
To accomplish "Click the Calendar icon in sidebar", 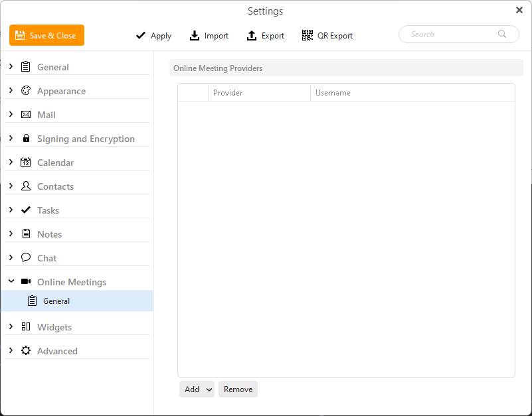I will (x=26, y=162).
